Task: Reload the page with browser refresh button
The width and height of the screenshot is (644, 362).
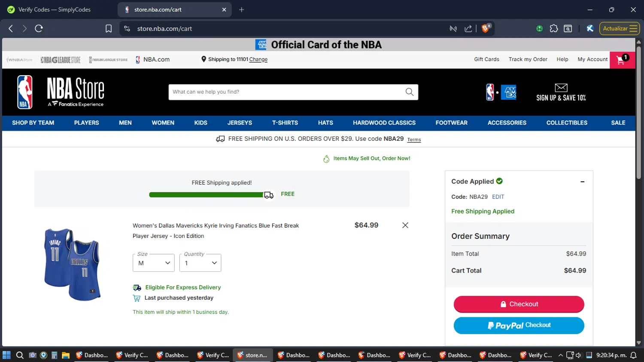Action: tap(39, 28)
